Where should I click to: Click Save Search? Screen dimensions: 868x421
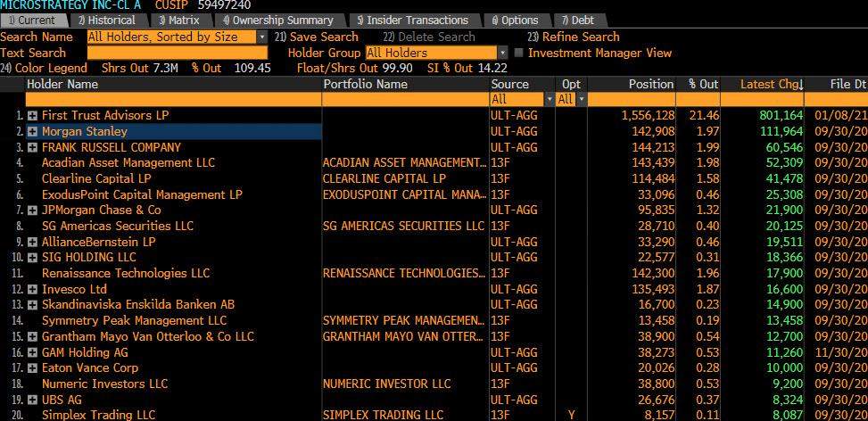[x=317, y=37]
